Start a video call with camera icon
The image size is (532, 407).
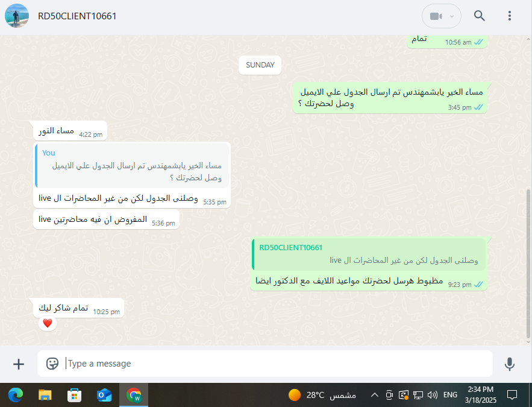point(436,16)
